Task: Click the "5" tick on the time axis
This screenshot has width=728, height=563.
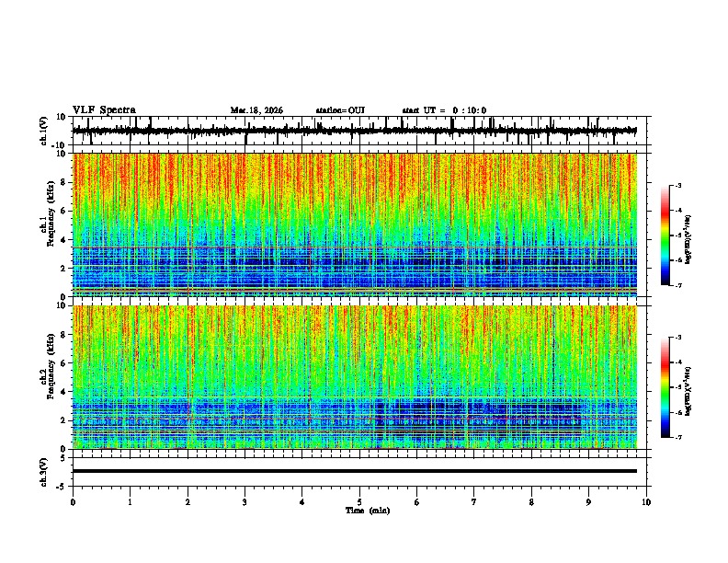Action: [x=359, y=502]
